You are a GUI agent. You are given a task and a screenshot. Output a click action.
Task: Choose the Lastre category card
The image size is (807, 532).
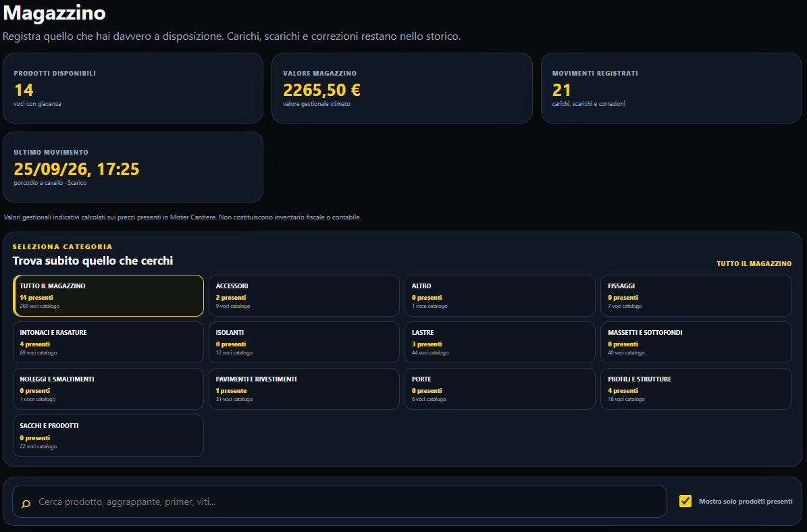coord(500,342)
